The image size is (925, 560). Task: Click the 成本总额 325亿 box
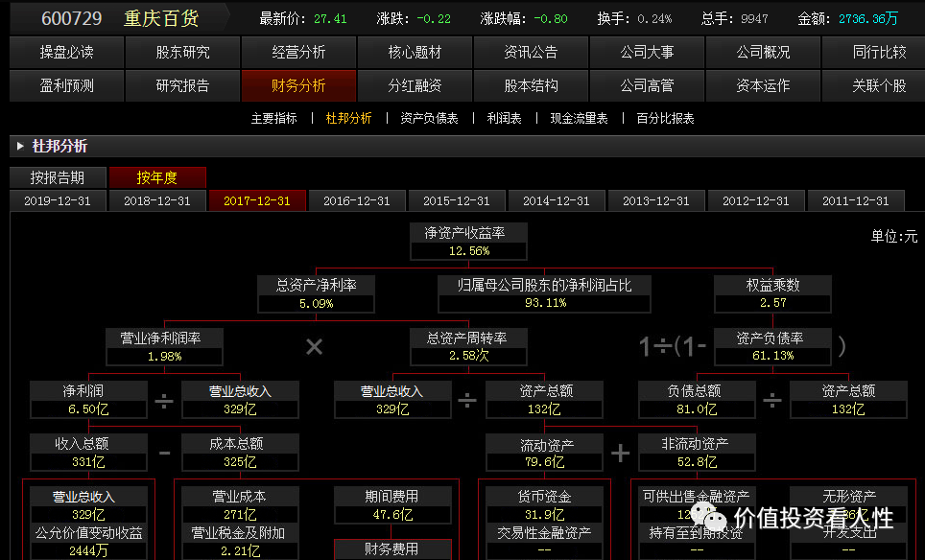pyautogui.click(x=240, y=453)
